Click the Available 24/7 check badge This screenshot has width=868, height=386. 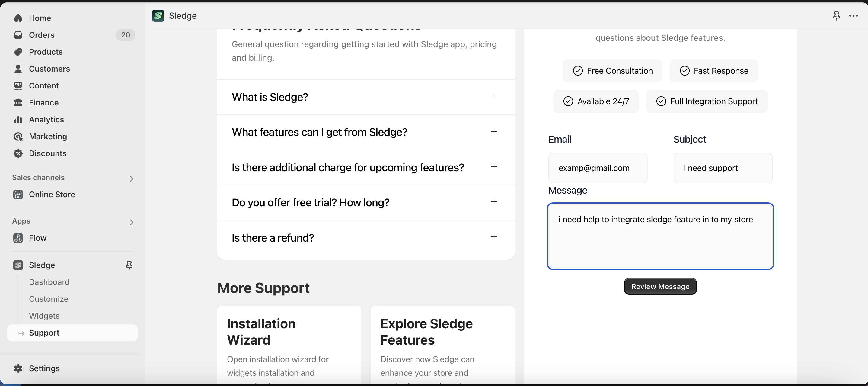(595, 101)
